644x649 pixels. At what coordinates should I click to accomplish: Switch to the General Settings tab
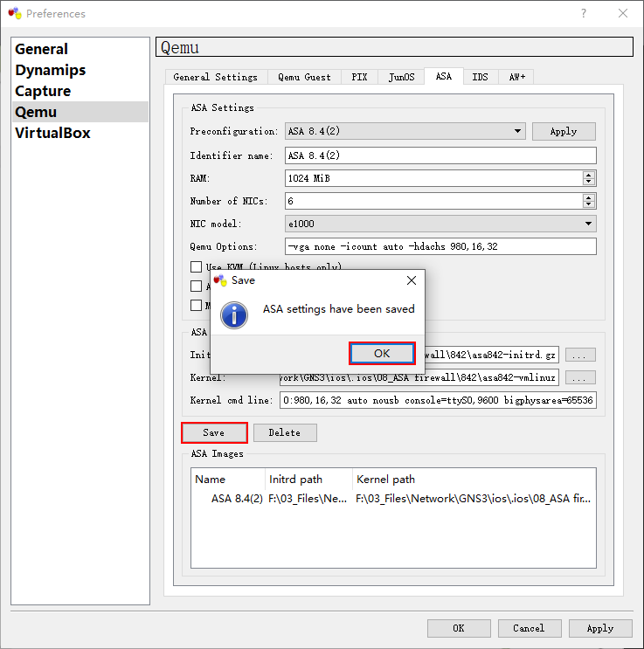216,77
